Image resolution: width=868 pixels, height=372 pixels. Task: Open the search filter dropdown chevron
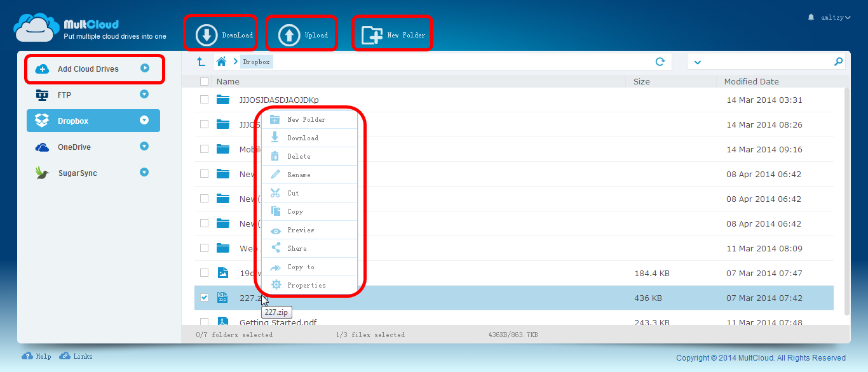click(x=698, y=62)
